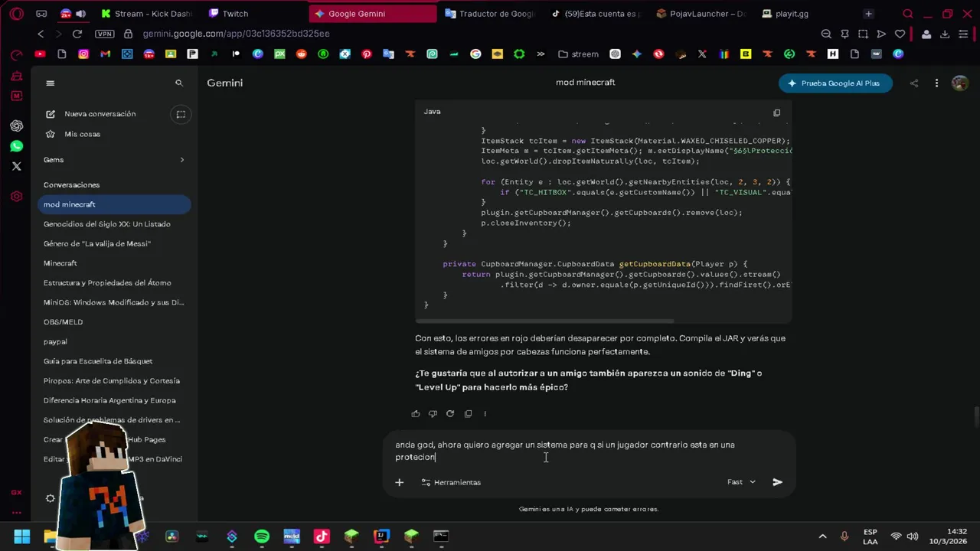Focus the Gemini prompt text field
980x551 pixels.
pos(590,451)
